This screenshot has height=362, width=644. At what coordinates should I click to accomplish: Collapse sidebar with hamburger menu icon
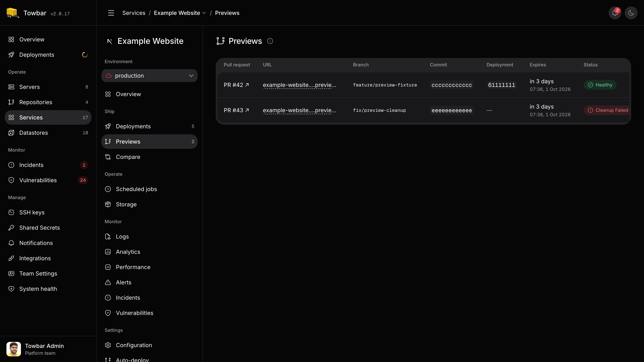[x=111, y=13]
